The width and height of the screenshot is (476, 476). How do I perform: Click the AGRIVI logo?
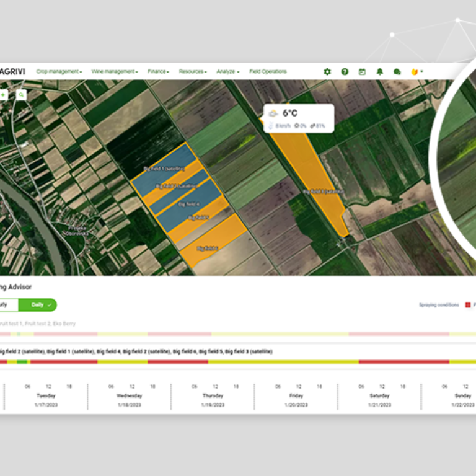click(12, 72)
